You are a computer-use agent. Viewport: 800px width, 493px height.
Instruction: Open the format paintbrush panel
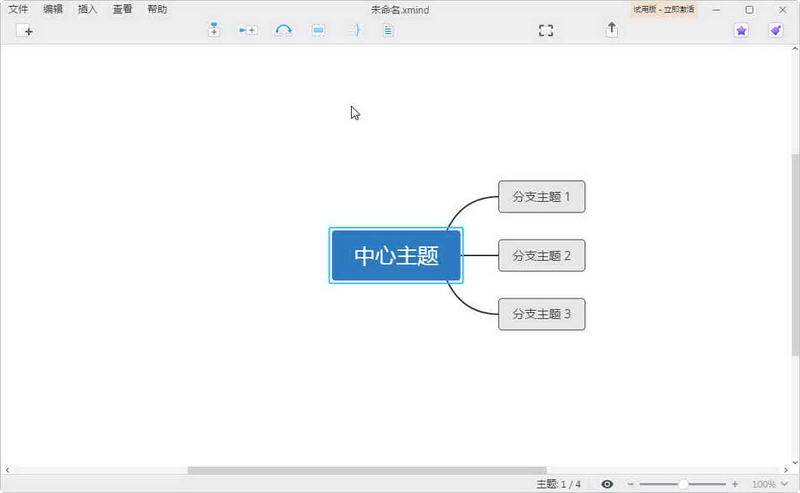click(x=776, y=31)
